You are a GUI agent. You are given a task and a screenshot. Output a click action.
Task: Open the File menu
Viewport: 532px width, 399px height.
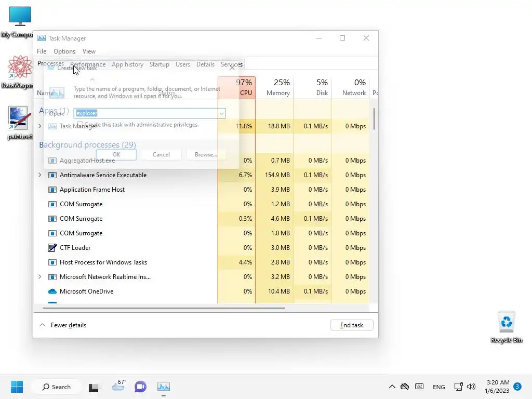pos(42,51)
